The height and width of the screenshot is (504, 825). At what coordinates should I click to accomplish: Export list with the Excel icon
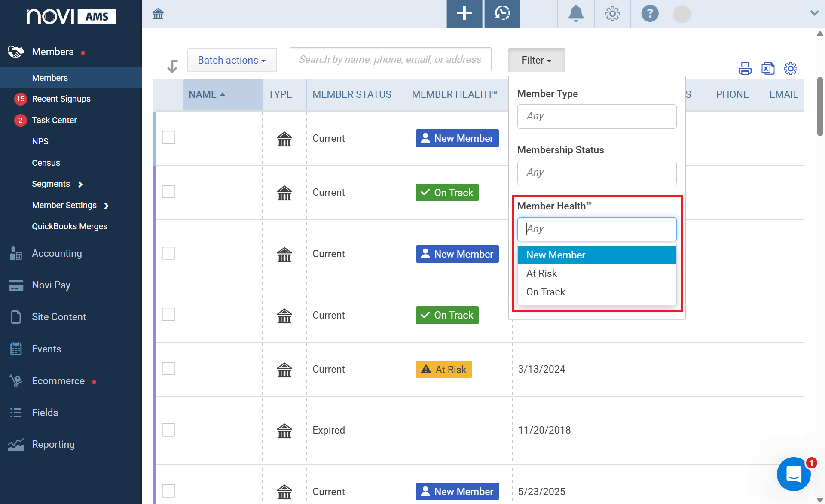click(x=768, y=68)
